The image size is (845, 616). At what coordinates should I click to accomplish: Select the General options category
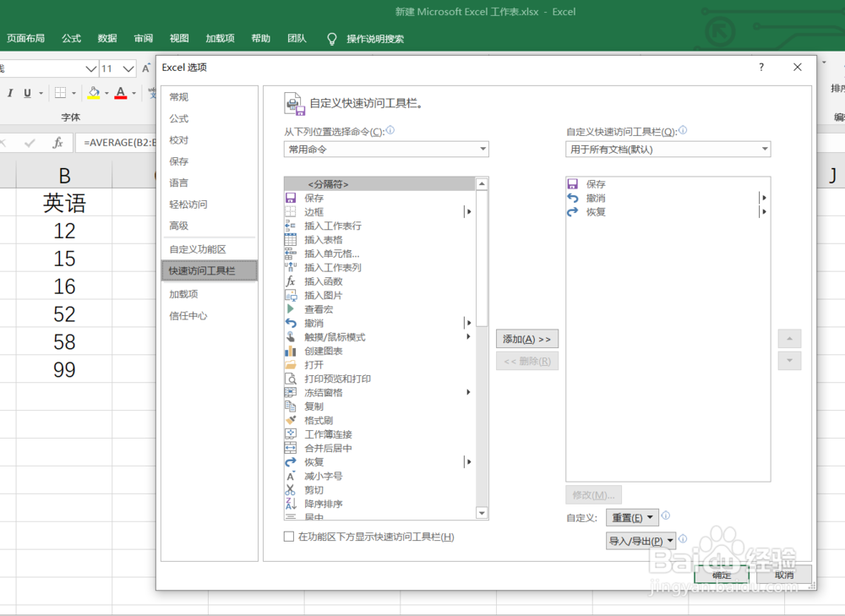pyautogui.click(x=209, y=97)
